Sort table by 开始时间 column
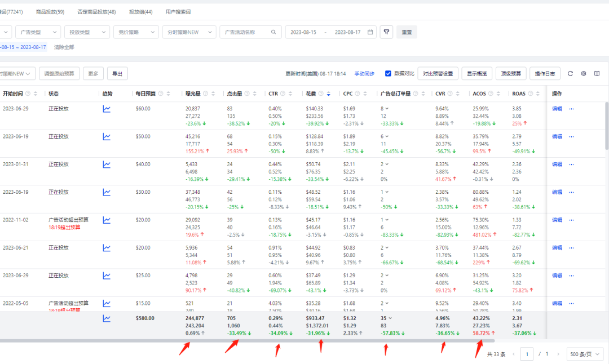The image size is (609, 364). click(x=36, y=94)
